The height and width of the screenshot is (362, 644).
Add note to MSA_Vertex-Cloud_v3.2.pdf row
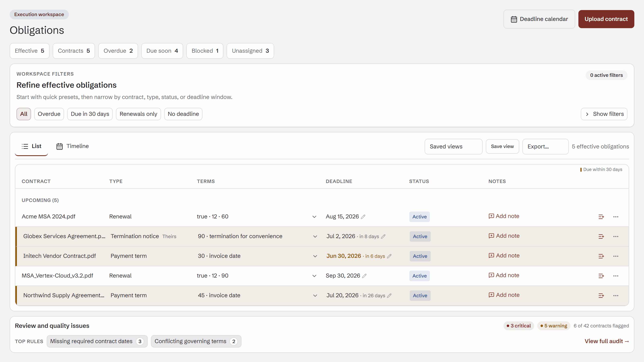(x=504, y=275)
